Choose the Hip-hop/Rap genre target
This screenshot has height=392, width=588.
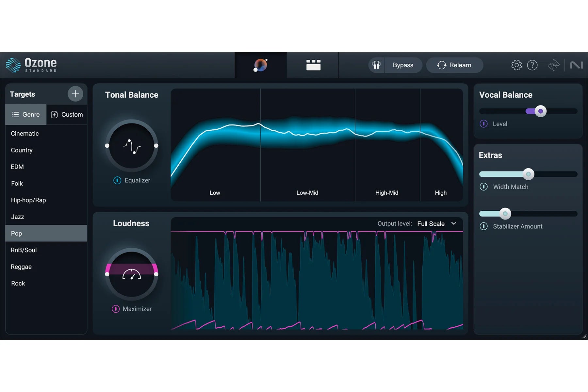tap(28, 200)
